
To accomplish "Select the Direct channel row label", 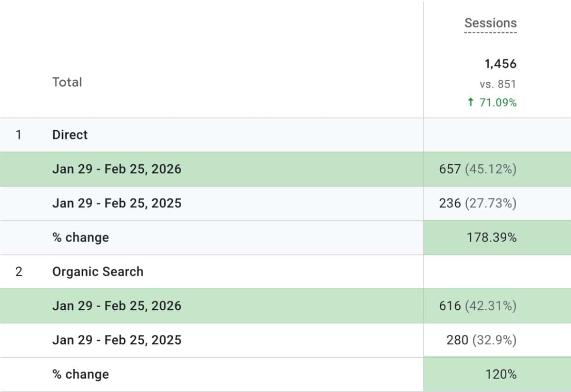I will 70,135.
